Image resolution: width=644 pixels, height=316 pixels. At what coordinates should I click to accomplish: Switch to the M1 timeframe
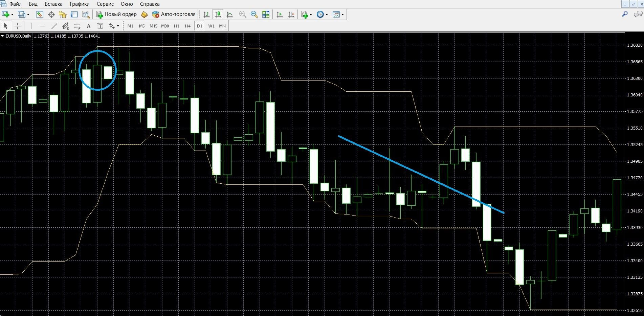130,26
